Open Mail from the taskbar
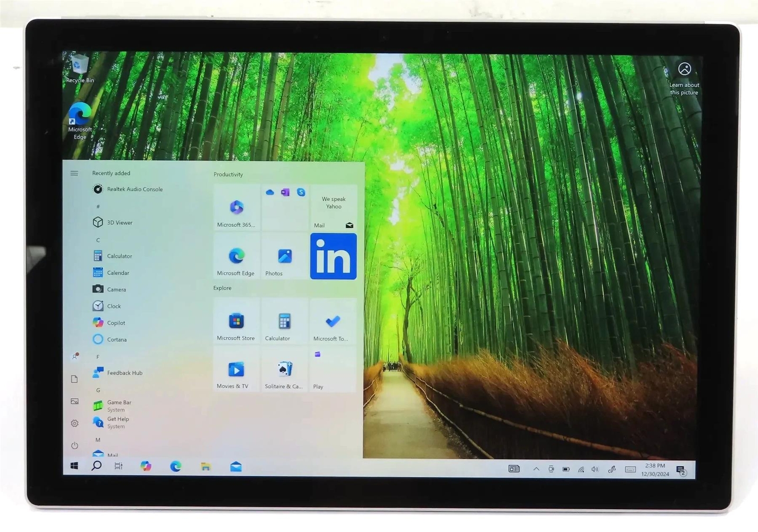Screen dimensions: 758x532 coord(236,467)
